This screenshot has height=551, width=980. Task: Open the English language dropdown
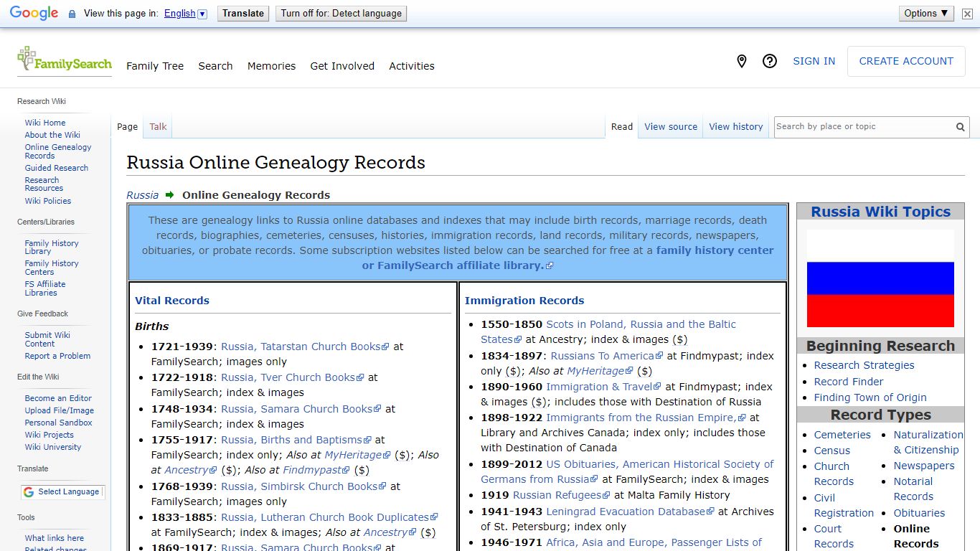(x=185, y=14)
